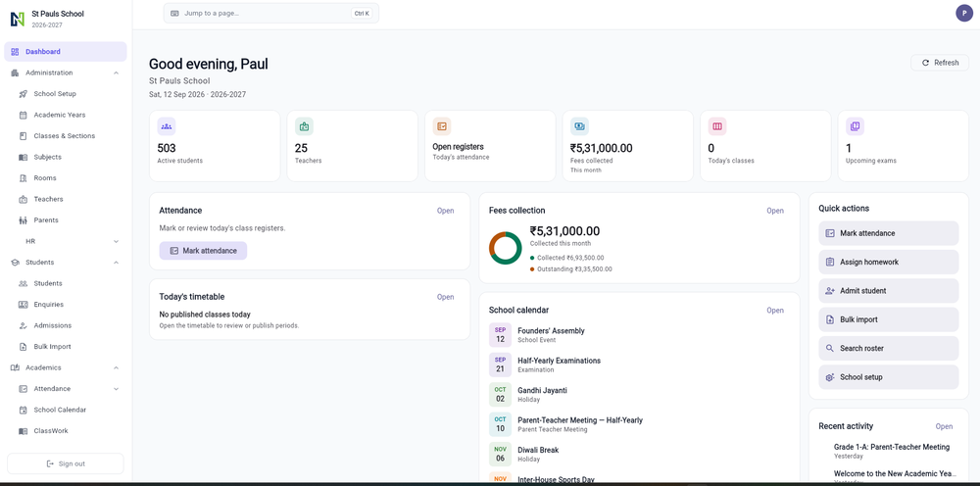Click the Dashboard grid icon in sidebar
The image size is (980, 486).
click(15, 52)
